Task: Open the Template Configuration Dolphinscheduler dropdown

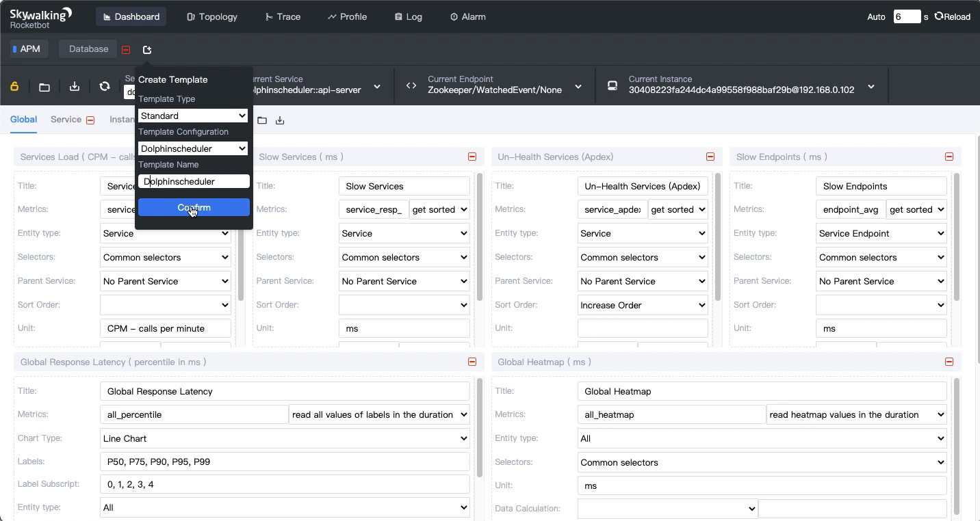Action: point(193,148)
